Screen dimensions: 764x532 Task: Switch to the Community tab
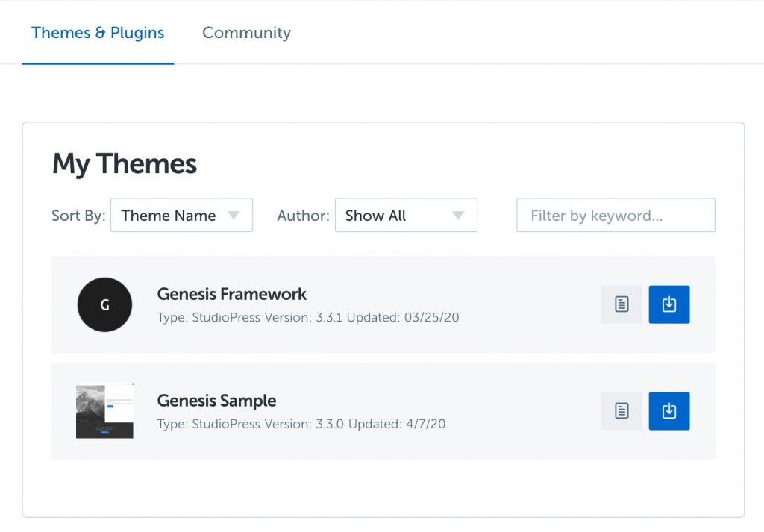pyautogui.click(x=246, y=33)
